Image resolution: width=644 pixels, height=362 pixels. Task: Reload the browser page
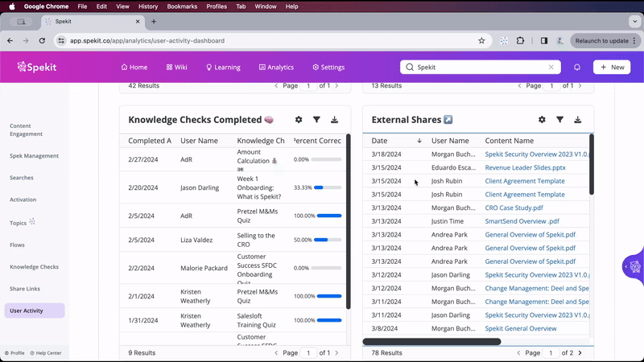[x=42, y=41]
